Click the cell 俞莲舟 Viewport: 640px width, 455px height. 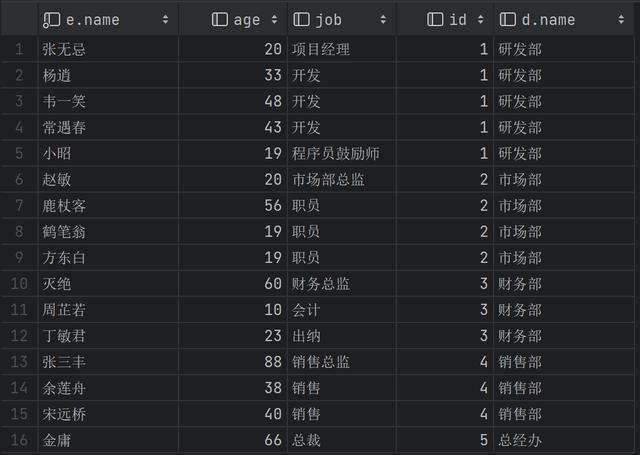tap(64, 388)
